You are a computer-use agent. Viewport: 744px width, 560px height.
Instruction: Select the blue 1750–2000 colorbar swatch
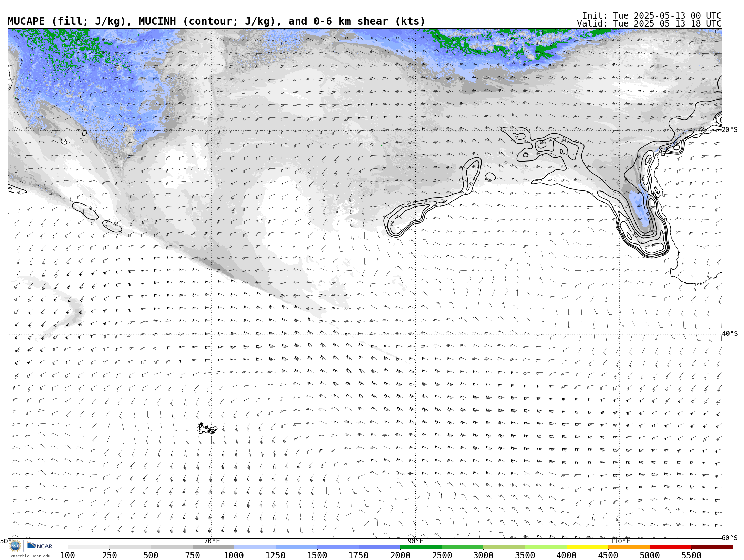pos(379,547)
